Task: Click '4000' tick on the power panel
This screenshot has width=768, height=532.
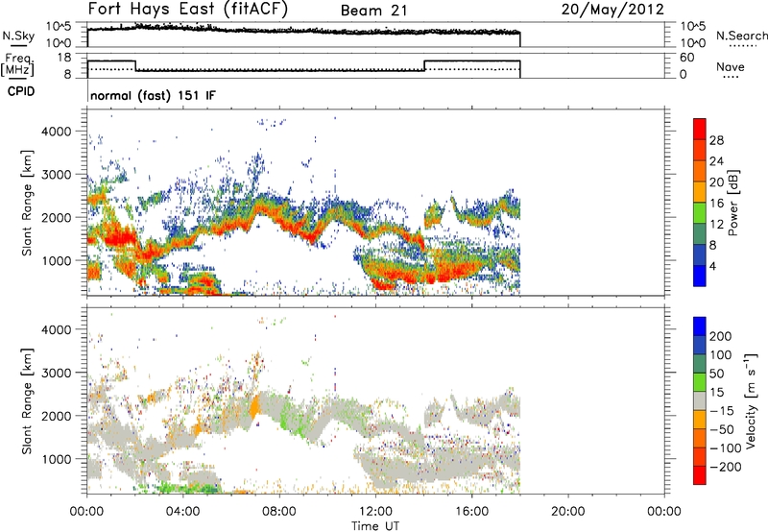Action: (x=56, y=132)
